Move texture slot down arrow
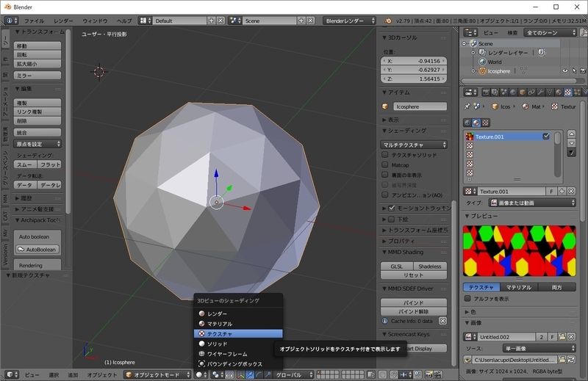Image resolution: width=588 pixels, height=381 pixels. (x=572, y=143)
